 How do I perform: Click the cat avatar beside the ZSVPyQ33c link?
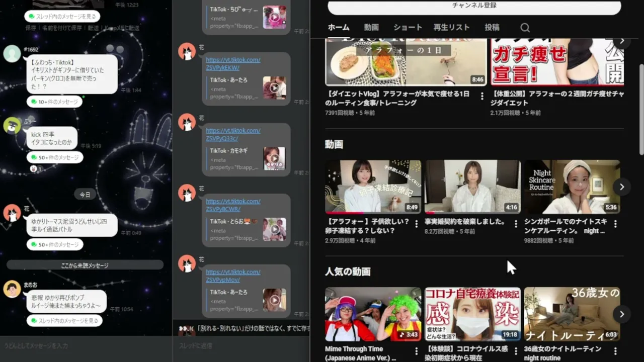(x=187, y=122)
